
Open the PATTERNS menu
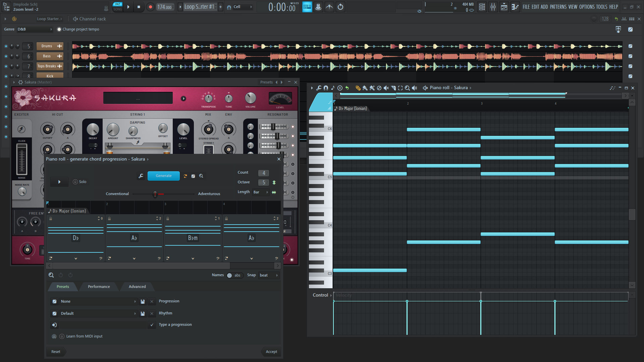click(x=558, y=7)
